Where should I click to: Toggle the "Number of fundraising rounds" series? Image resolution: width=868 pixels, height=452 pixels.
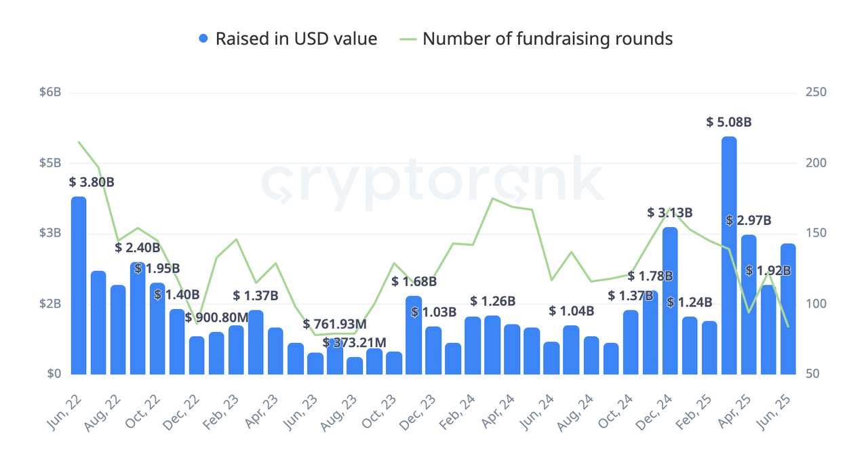(x=547, y=39)
